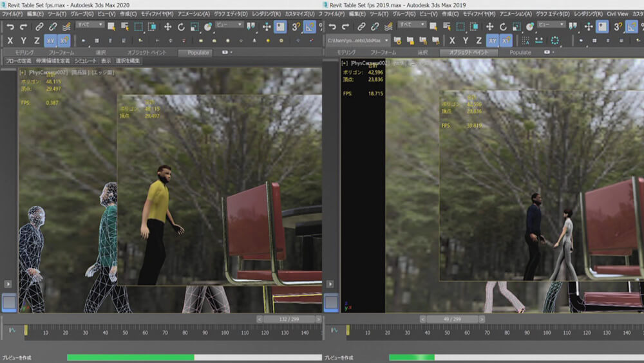644x363 pixels.
Task: Open ribbon display options dropdown in 3ds Max 2020
Action: pyautogui.click(x=227, y=53)
